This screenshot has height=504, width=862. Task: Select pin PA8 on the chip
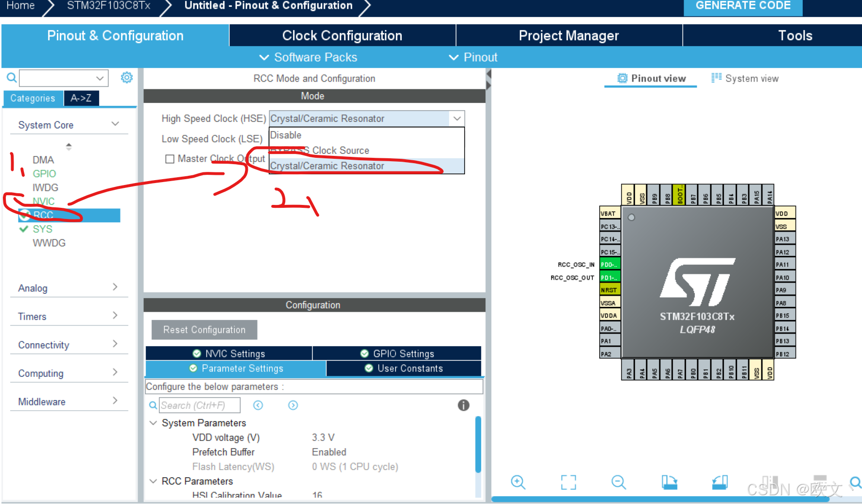[785, 303]
